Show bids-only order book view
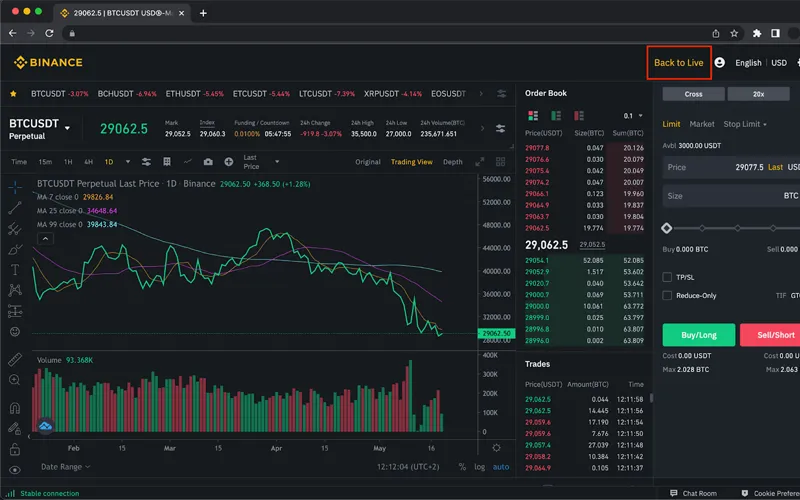Image resolution: width=800 pixels, height=500 pixels. tap(556, 116)
